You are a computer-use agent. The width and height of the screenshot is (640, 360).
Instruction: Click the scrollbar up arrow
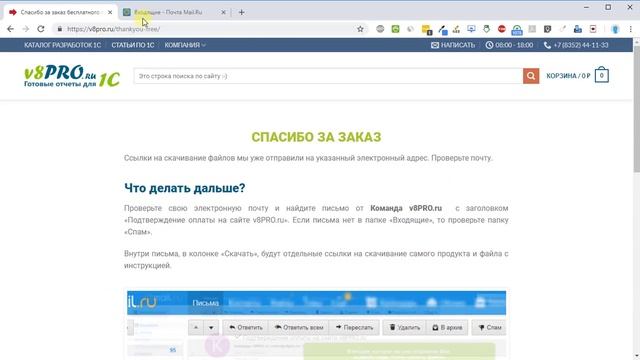[x=636, y=42]
